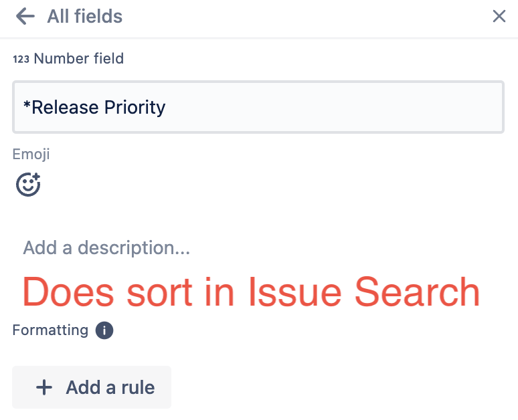Screen dimensions: 518x420
Task: Place cursor after Release Priority text
Action: [166, 107]
